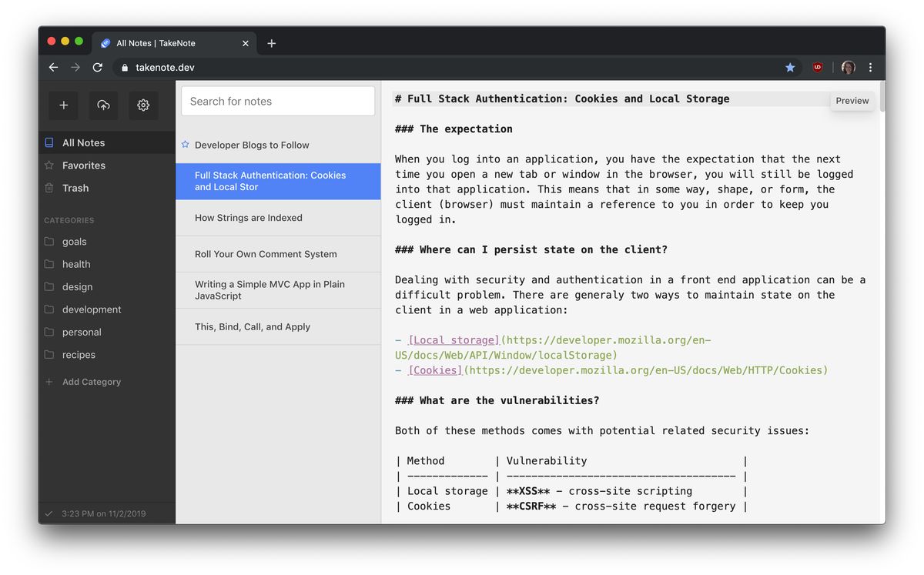Click the cloud upload sync icon
Image resolution: width=924 pixels, height=575 pixels.
point(103,105)
